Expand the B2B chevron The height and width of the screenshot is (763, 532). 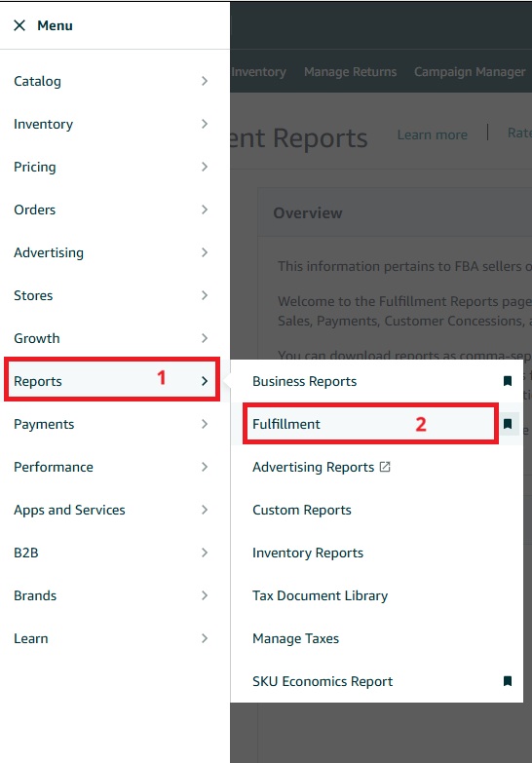click(x=205, y=553)
